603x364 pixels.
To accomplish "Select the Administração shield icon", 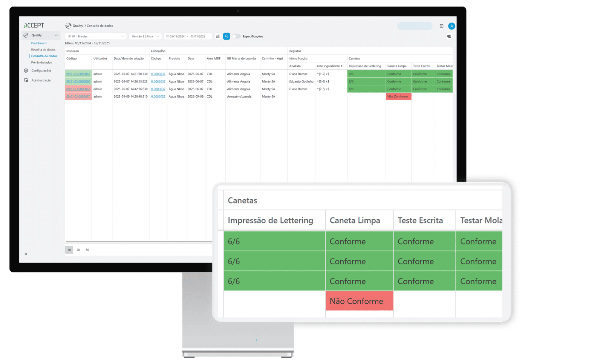I will (26, 80).
